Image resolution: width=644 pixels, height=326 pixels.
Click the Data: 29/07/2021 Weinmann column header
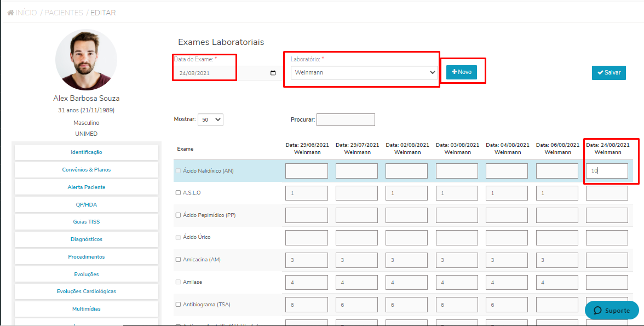click(357, 148)
